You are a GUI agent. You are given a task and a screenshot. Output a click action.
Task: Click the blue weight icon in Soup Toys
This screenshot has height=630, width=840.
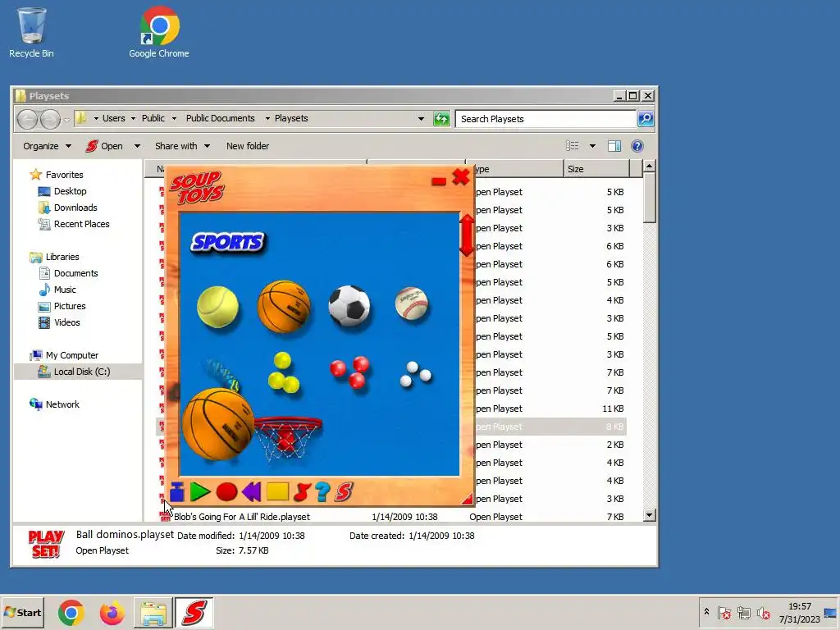coord(177,492)
